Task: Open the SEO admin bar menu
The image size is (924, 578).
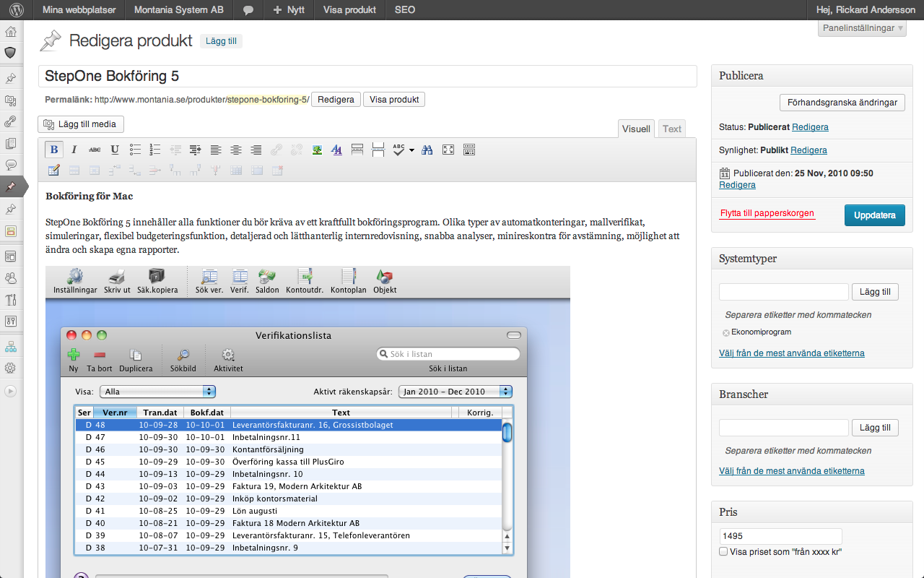Action: click(x=405, y=10)
